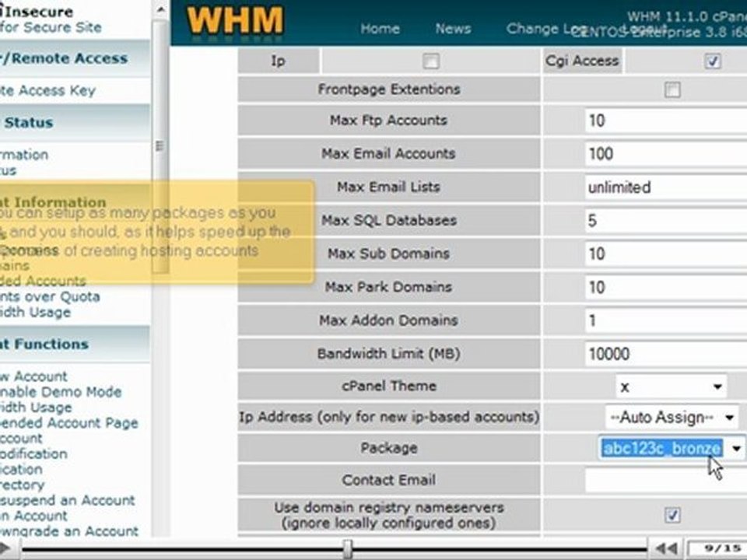Open the Package dropdown
The height and width of the screenshot is (560, 747).
tap(671, 448)
